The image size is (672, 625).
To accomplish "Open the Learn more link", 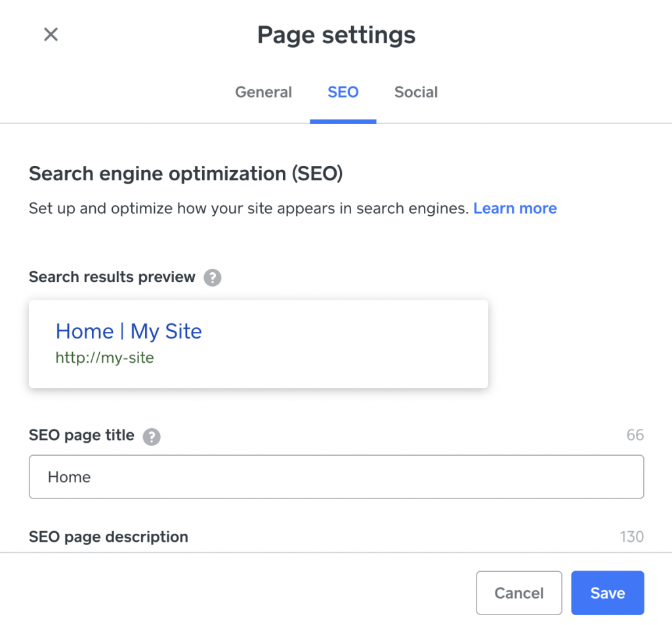I will coord(515,208).
